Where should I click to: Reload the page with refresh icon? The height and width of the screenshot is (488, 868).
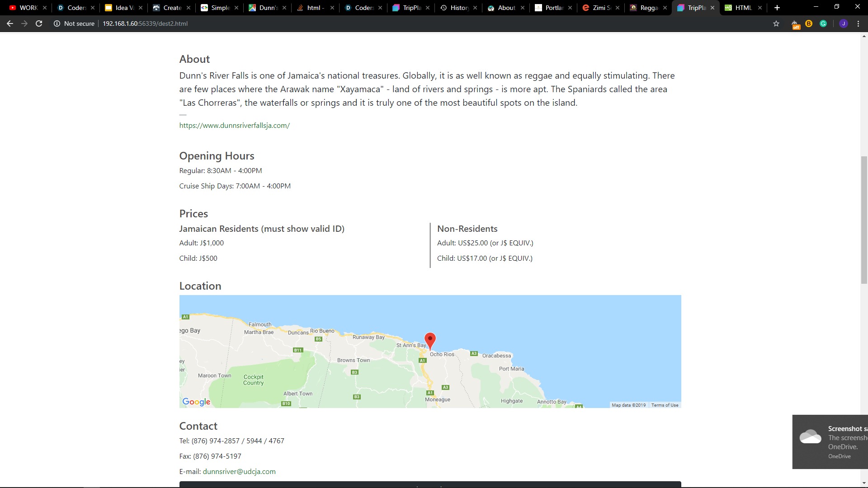click(39, 23)
